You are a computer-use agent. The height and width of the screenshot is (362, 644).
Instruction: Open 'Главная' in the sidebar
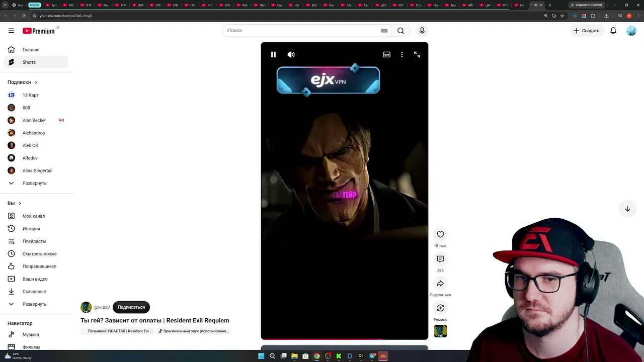pyautogui.click(x=36, y=50)
